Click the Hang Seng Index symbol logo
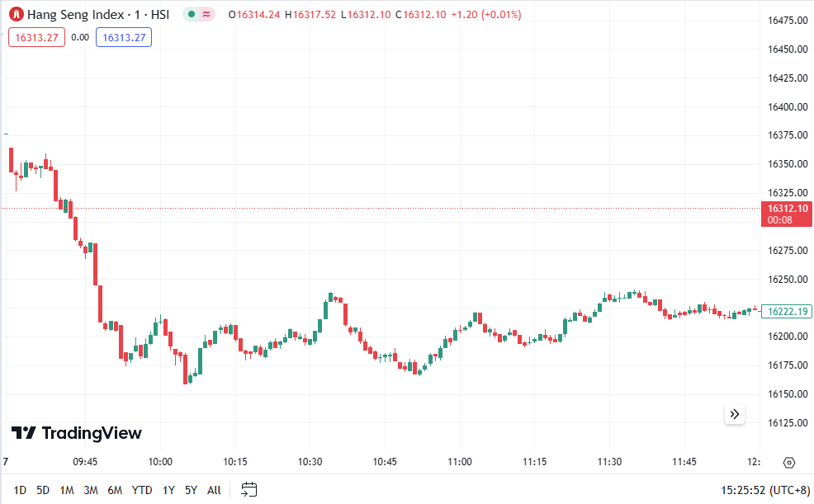The image size is (814, 504). [16, 15]
